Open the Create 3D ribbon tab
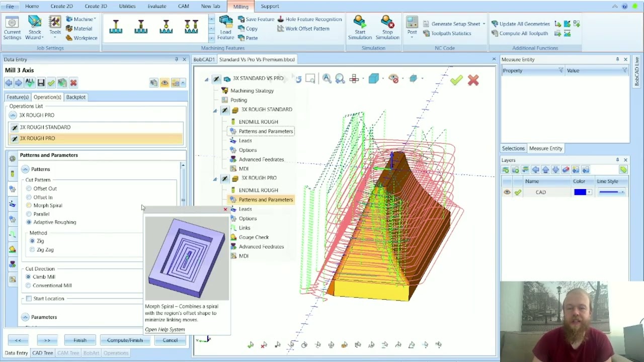Screen dimensions: 644x362 [x=96, y=6]
